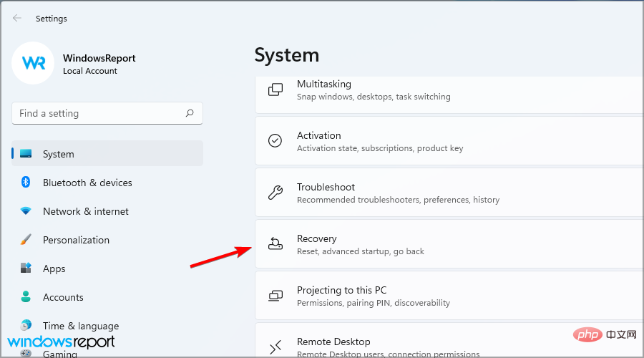
Task: Click the Time & language clock icon
Action: pyautogui.click(x=26, y=325)
